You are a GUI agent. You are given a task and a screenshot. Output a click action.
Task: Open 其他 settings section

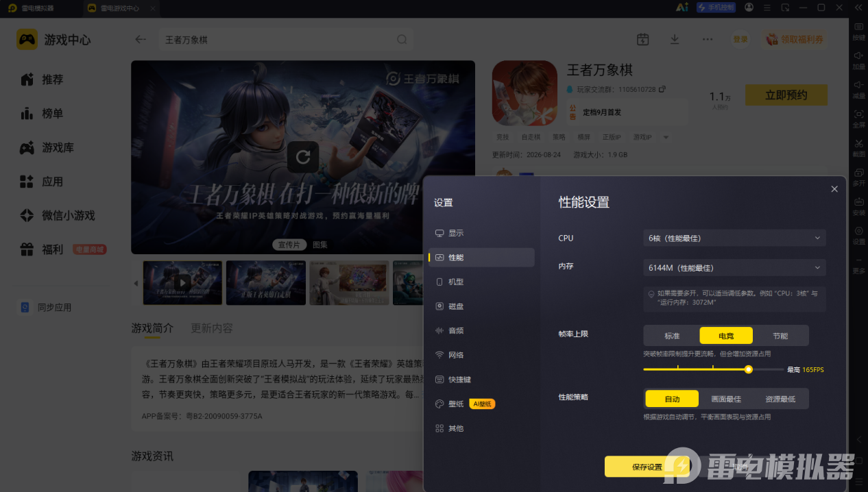pyautogui.click(x=481, y=428)
